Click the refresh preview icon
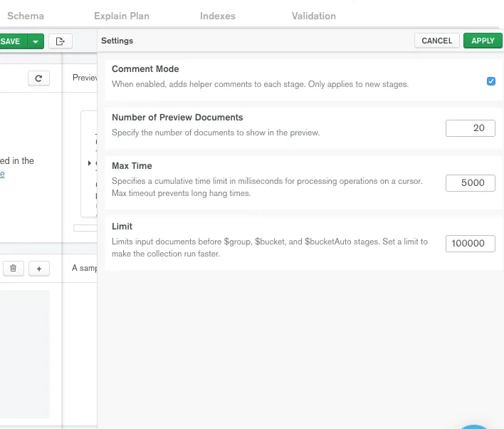Screen dimensions: 504x429 (38, 78)
